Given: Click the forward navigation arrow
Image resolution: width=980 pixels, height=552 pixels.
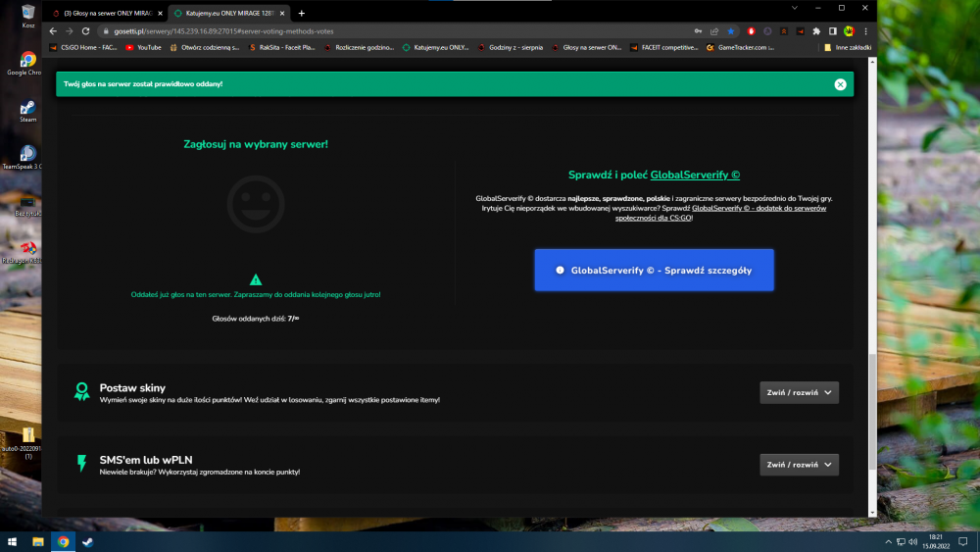Looking at the screenshot, I should (70, 31).
